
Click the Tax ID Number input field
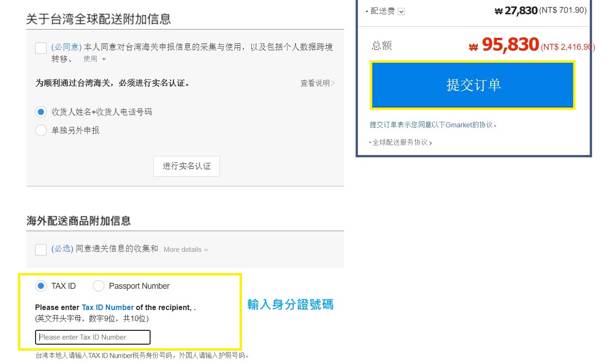[x=93, y=337]
